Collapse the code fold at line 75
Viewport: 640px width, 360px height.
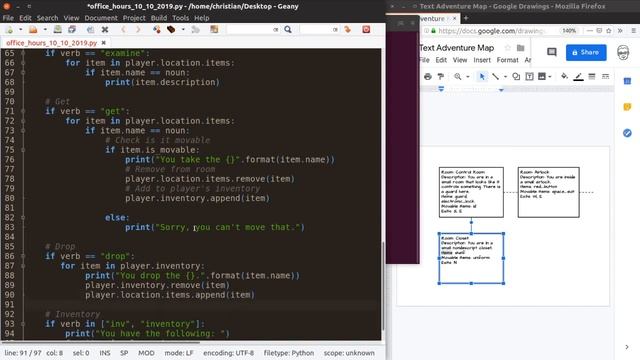click(23, 150)
